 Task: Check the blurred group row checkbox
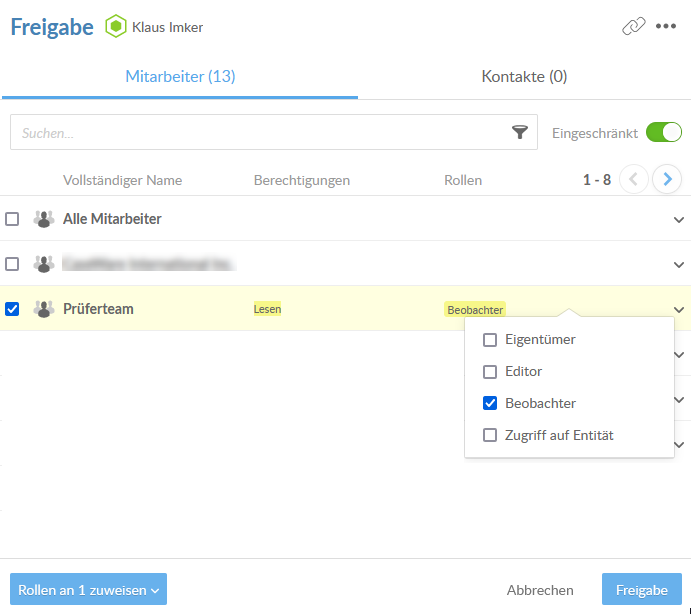click(x=12, y=264)
